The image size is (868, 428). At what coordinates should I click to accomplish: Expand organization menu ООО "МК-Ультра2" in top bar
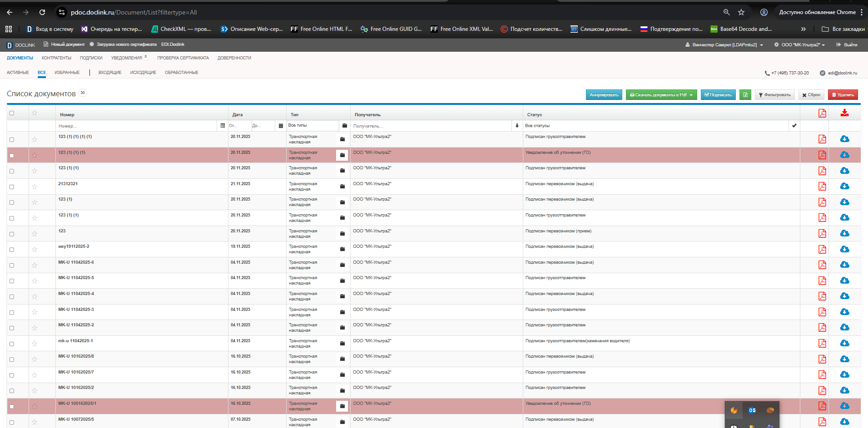tap(800, 45)
